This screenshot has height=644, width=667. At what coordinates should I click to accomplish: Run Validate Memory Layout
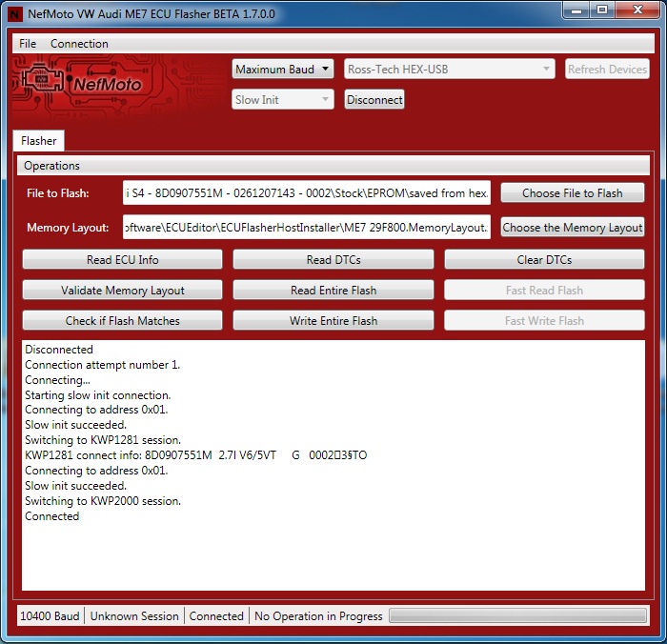122,291
